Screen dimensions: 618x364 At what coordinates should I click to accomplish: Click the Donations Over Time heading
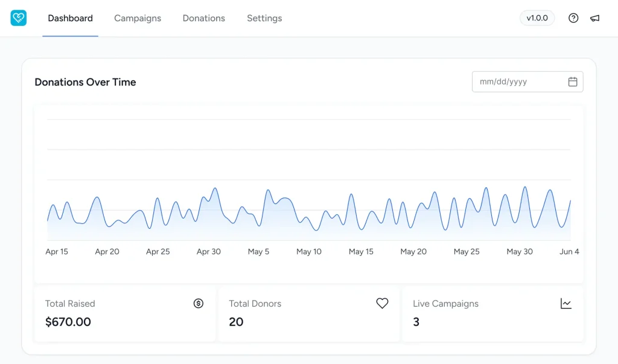tap(85, 82)
